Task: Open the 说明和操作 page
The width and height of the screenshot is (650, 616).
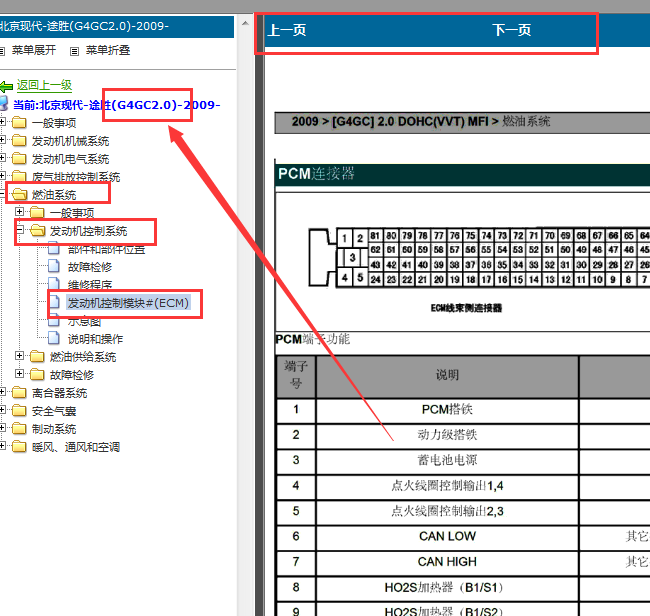Action: pos(95,339)
